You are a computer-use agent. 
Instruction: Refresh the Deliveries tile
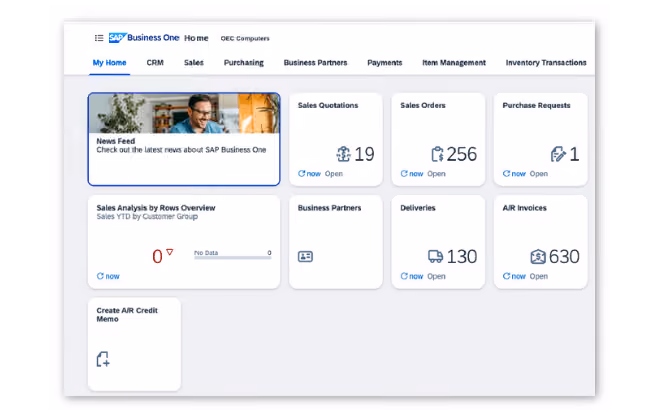click(404, 276)
